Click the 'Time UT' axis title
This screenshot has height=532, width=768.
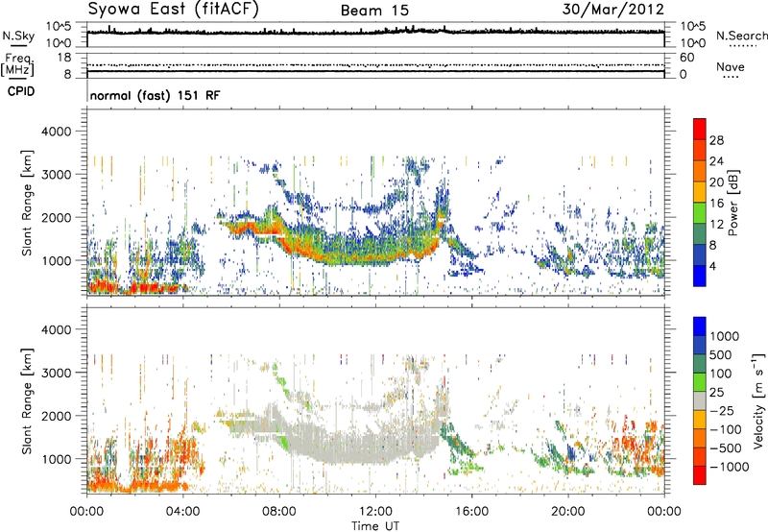click(375, 525)
